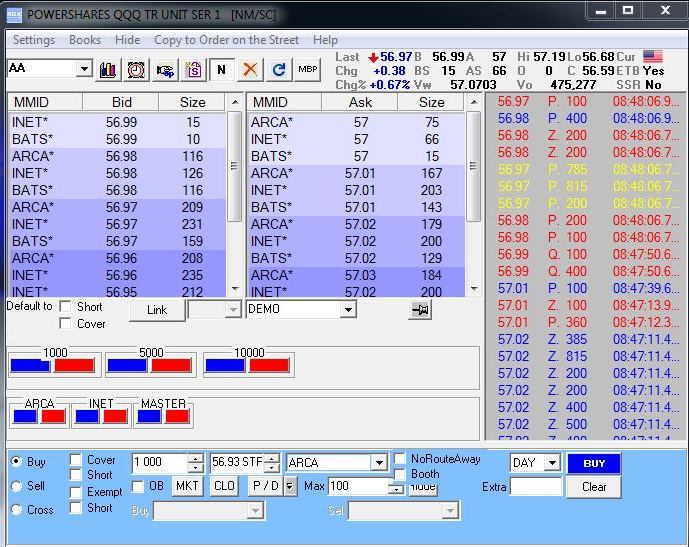The width and height of the screenshot is (689, 547).
Task: Click the red down arrow beside Last price
Action: 374,58
